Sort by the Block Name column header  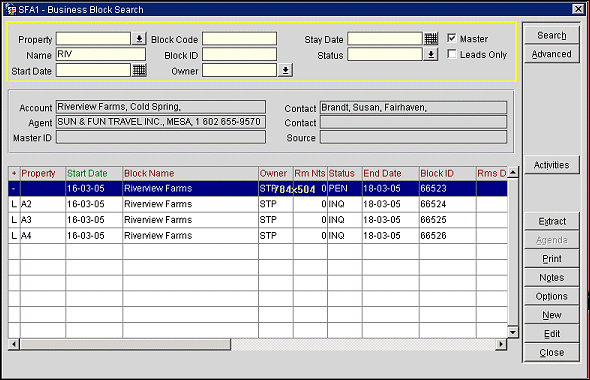point(190,173)
